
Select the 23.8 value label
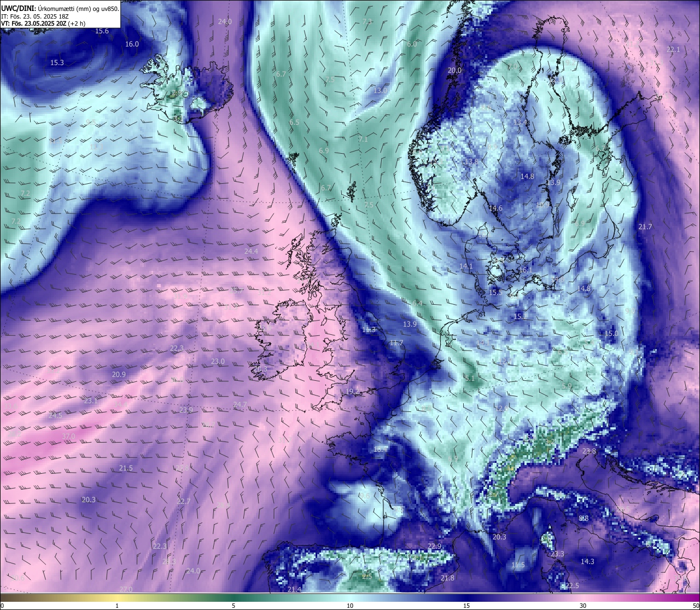click(589, 451)
